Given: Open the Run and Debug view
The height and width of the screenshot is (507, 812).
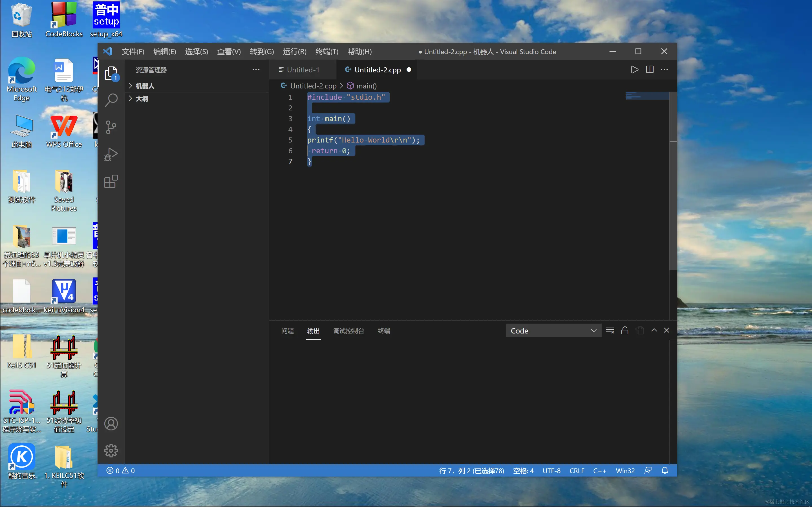Looking at the screenshot, I should coord(111,154).
